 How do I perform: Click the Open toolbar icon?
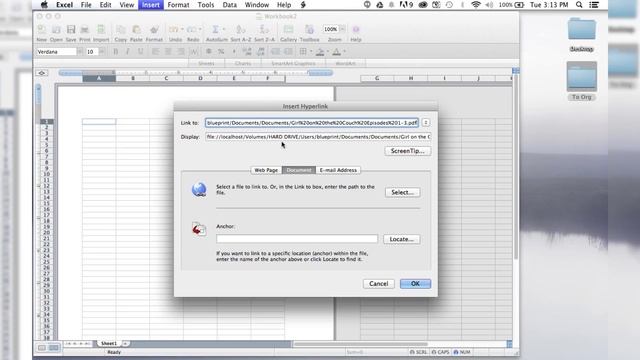pos(56,30)
